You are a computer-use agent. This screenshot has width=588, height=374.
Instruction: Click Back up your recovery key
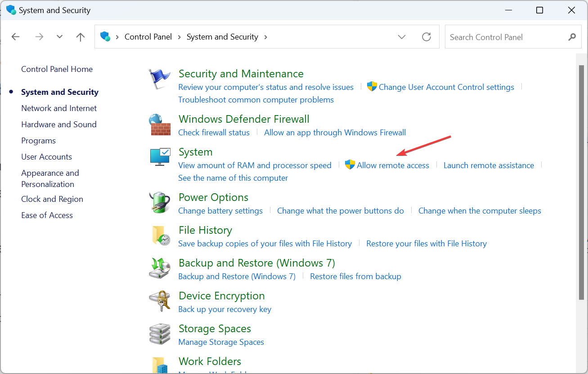225,309
